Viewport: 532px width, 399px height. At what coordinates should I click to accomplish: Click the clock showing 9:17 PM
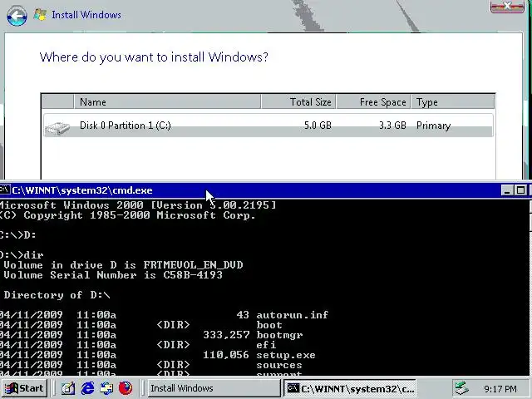(500, 389)
